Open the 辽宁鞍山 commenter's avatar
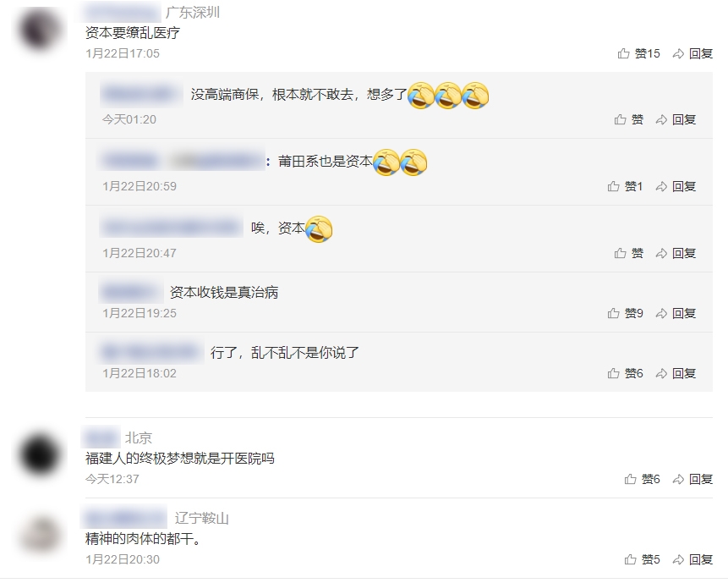Screen dimensions: 728x583 tap(40, 535)
